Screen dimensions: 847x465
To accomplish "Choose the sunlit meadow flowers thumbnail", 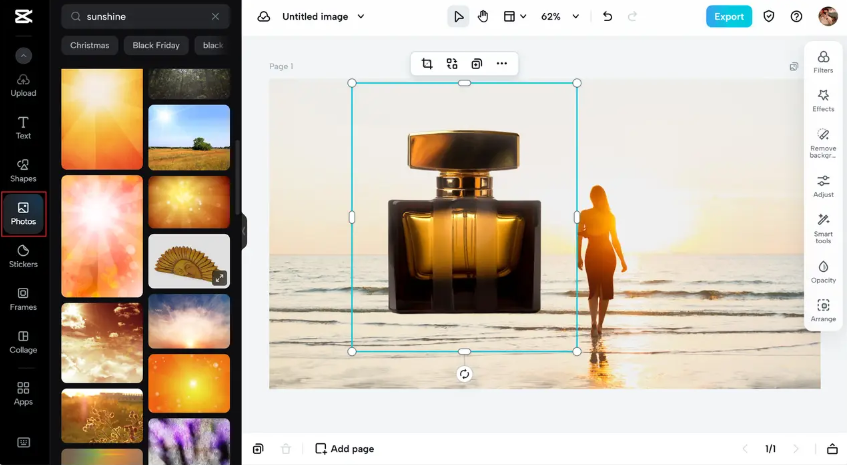I will 102,416.
